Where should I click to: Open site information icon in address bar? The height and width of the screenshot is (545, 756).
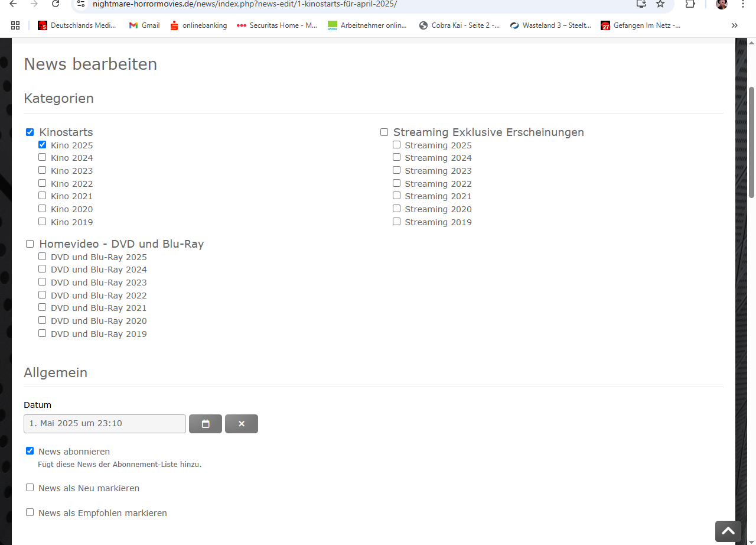82,4
